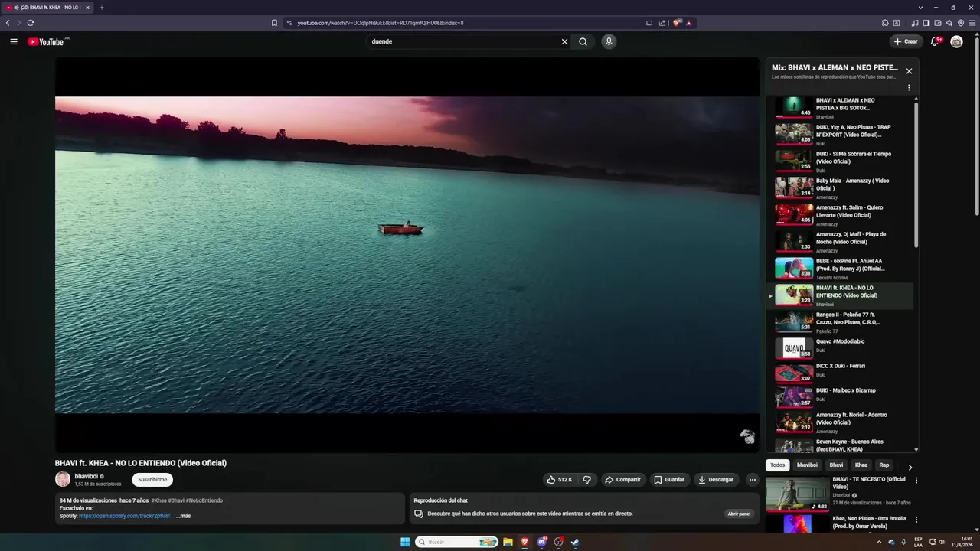Close the Mix playlist panel
This screenshot has width=980, height=551.
909,71
